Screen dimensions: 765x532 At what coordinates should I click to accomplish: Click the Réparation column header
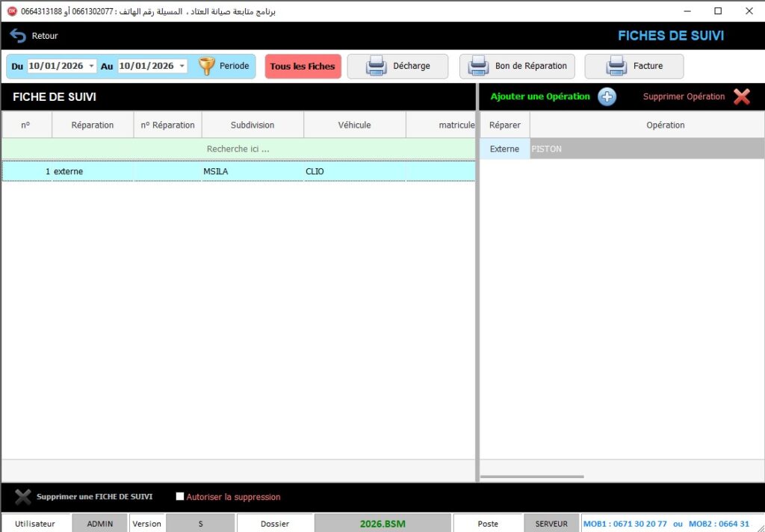pyautogui.click(x=93, y=125)
